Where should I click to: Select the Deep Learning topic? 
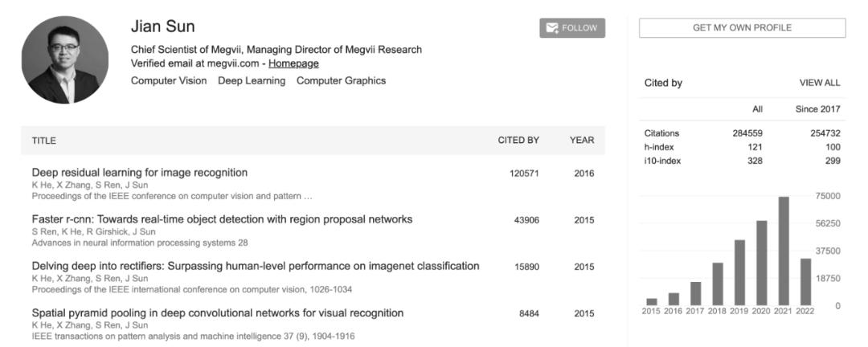(252, 81)
